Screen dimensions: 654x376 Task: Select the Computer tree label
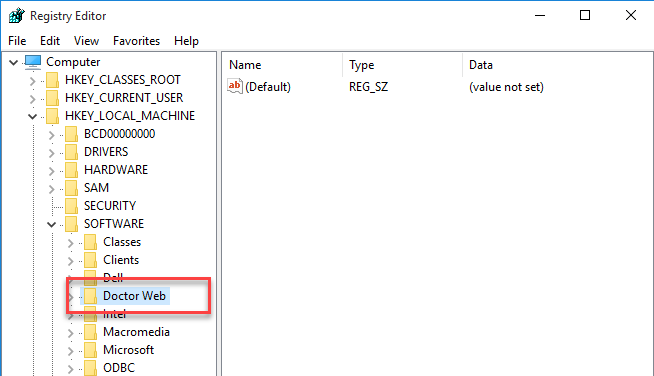point(73,62)
